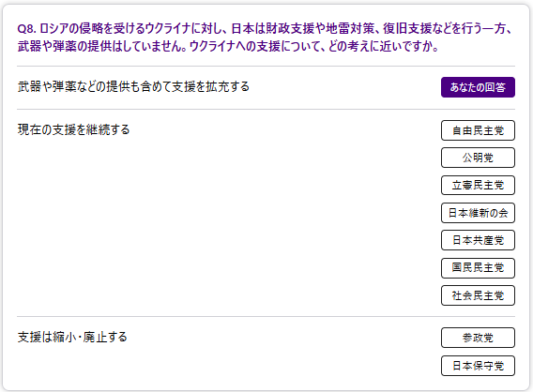Select the answer option 現在の支援を継続する
This screenshot has height=392, width=533.
74,129
